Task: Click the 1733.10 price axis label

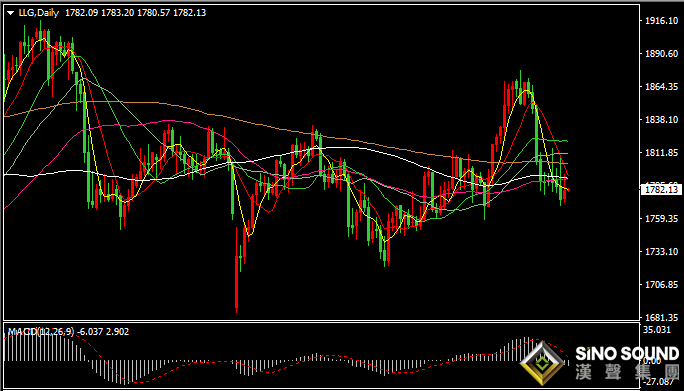Action: 661,252
